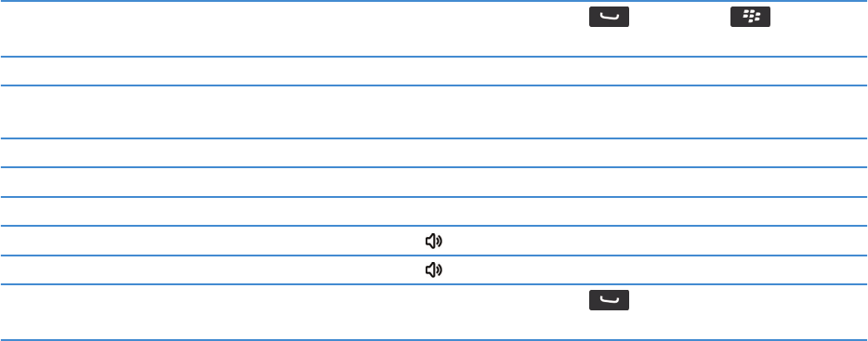This screenshot has width=868, height=341.
Task: Select the blank row directly below the tallest empty row
Action: pos(434,152)
